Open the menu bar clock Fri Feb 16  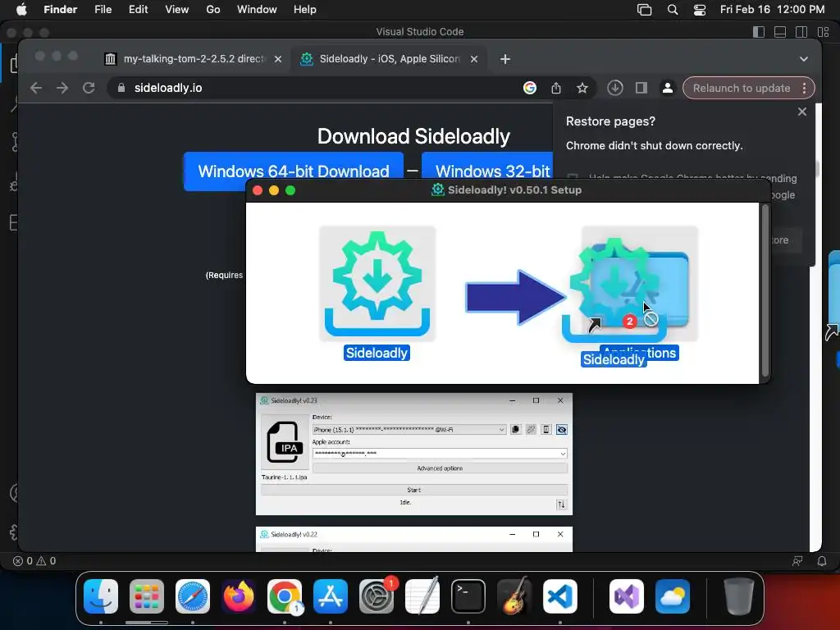[x=772, y=10]
